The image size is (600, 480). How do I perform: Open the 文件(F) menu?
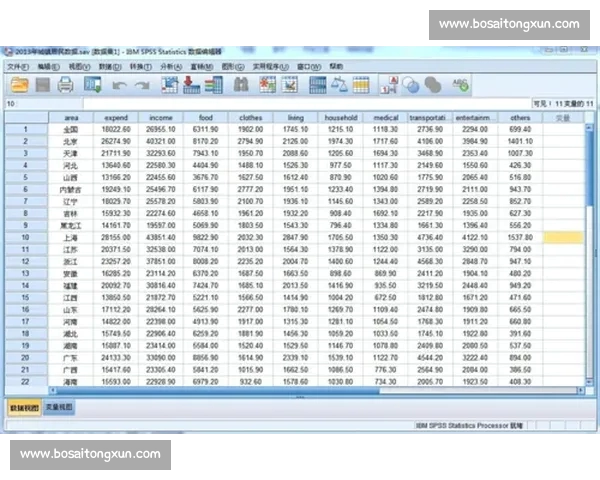(17, 66)
